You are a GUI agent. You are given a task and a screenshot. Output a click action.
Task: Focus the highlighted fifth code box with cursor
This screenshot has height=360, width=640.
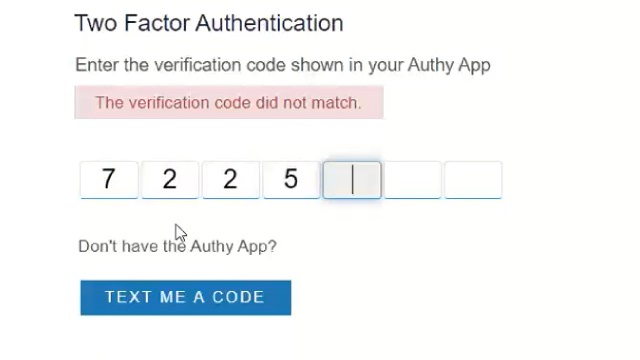[x=352, y=180]
